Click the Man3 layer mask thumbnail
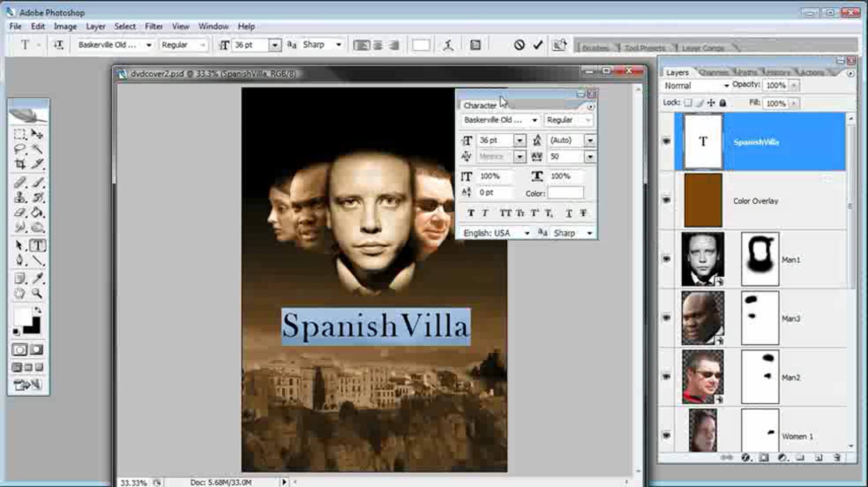 pos(759,318)
